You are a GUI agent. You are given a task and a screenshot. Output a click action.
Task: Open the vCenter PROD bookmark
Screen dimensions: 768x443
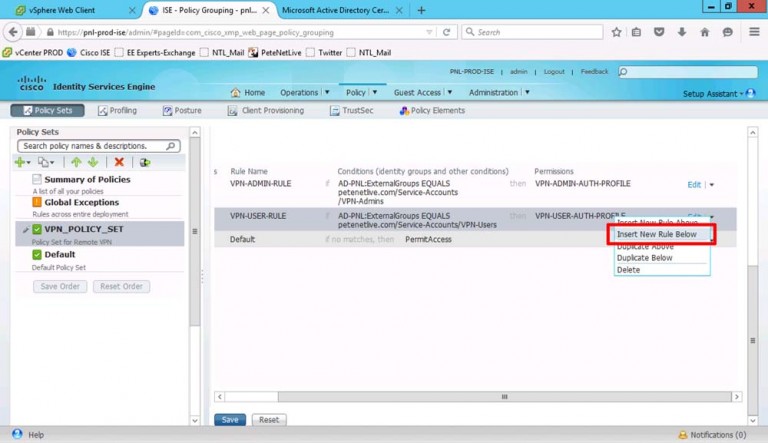pos(33,52)
